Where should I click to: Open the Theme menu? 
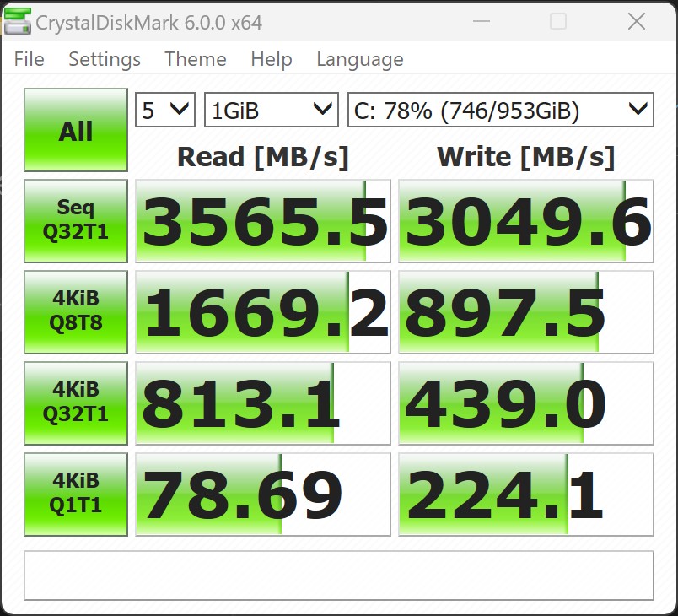pyautogui.click(x=196, y=59)
